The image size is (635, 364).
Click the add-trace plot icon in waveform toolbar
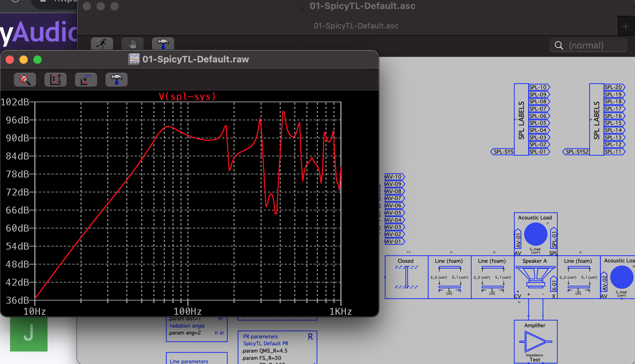[x=86, y=80]
